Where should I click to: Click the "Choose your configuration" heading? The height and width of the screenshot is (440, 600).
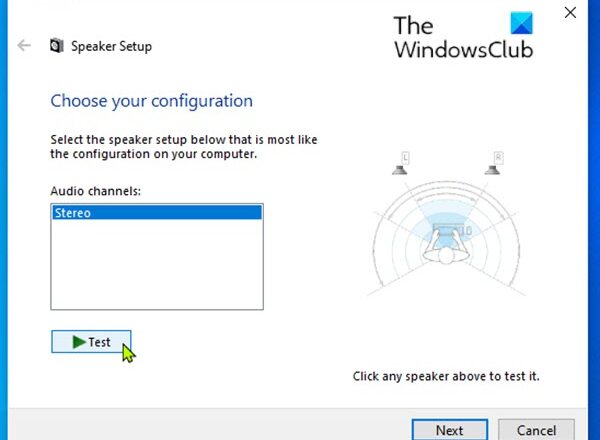(x=151, y=101)
